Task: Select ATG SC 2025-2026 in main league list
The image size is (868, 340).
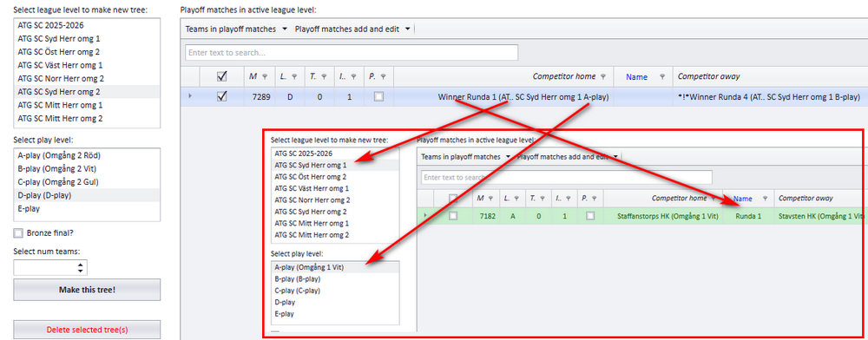Action: 87,25
